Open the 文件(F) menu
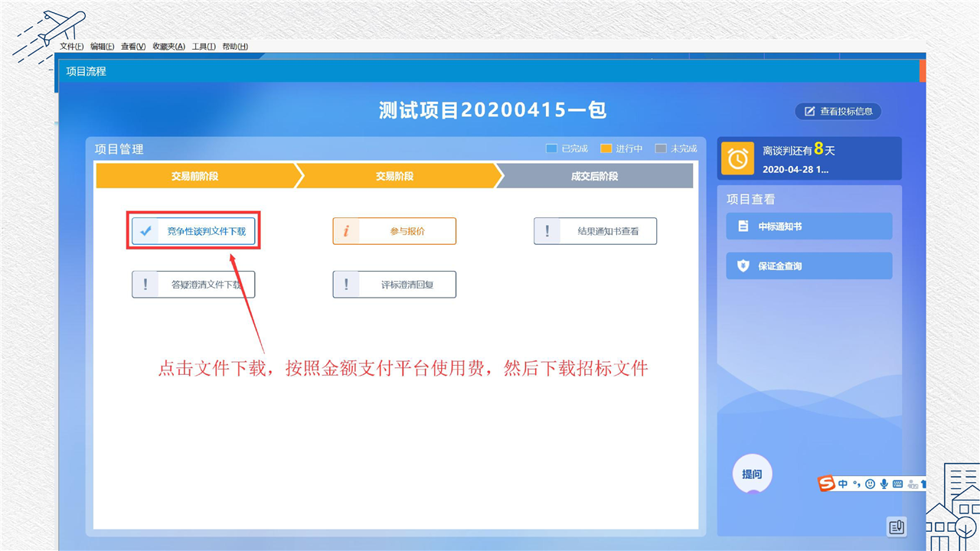This screenshot has width=980, height=551. click(72, 47)
